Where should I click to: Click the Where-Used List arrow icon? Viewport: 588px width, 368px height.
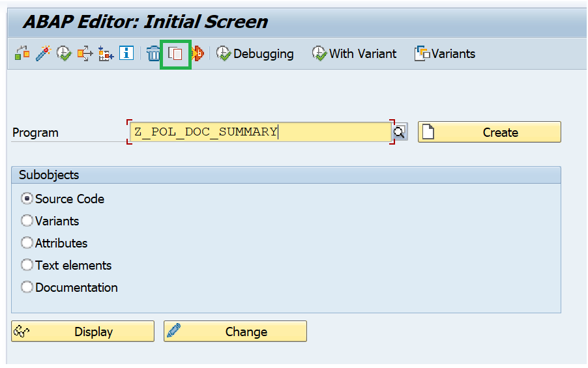click(85, 53)
